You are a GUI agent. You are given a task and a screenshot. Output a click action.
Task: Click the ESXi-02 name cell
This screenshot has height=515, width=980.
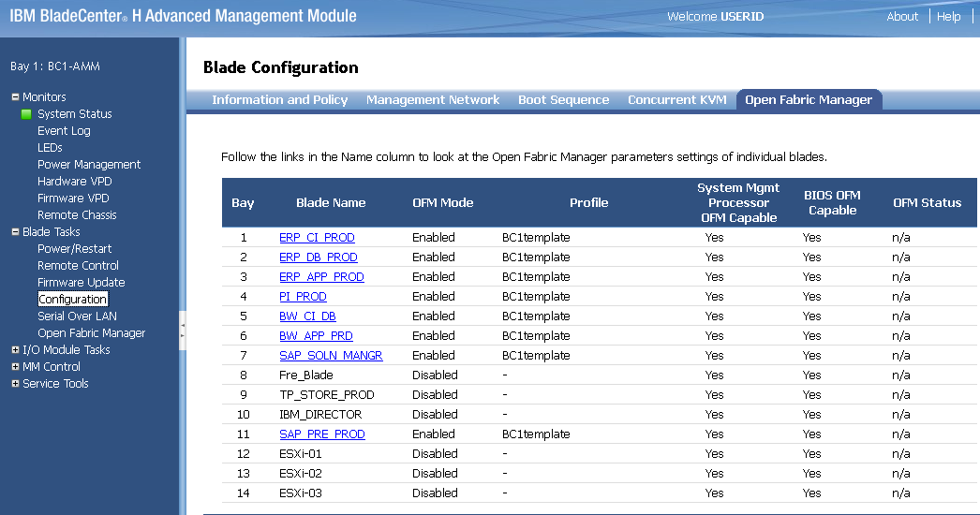point(301,474)
